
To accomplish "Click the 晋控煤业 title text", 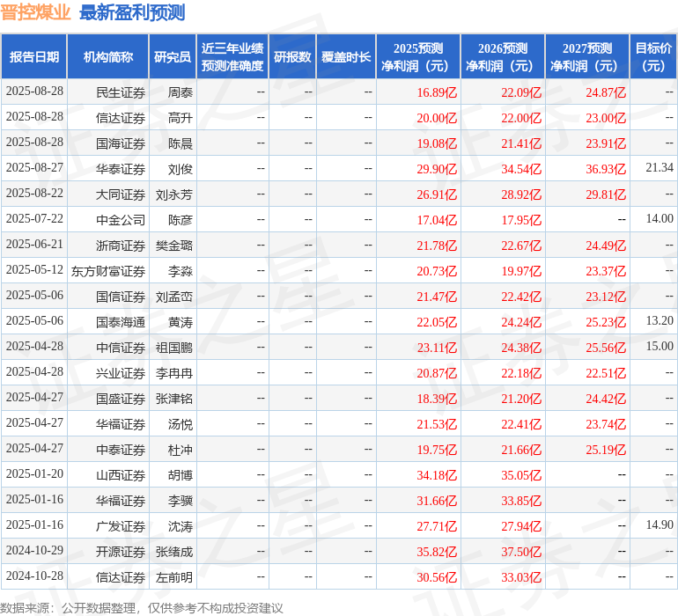I will click(35, 12).
